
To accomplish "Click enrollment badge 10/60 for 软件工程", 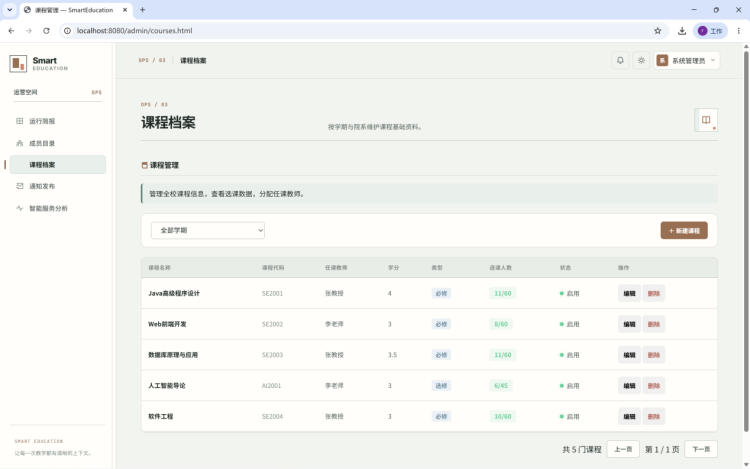I will pyautogui.click(x=502, y=416).
